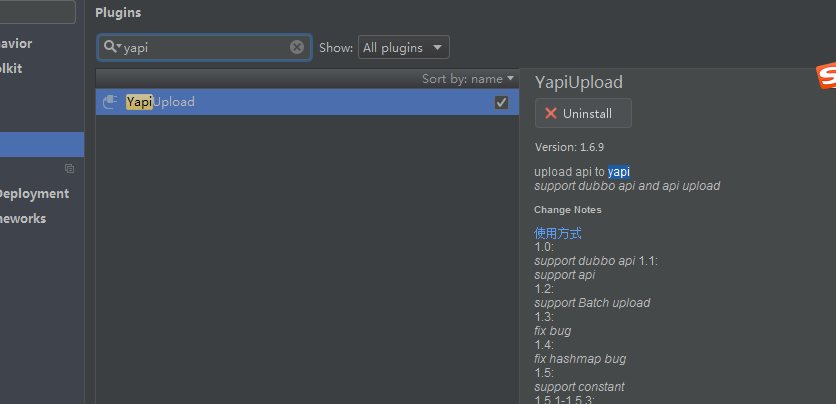Image resolution: width=836 pixels, height=404 pixels.
Task: Click the Plugins page heading
Action: click(x=118, y=13)
